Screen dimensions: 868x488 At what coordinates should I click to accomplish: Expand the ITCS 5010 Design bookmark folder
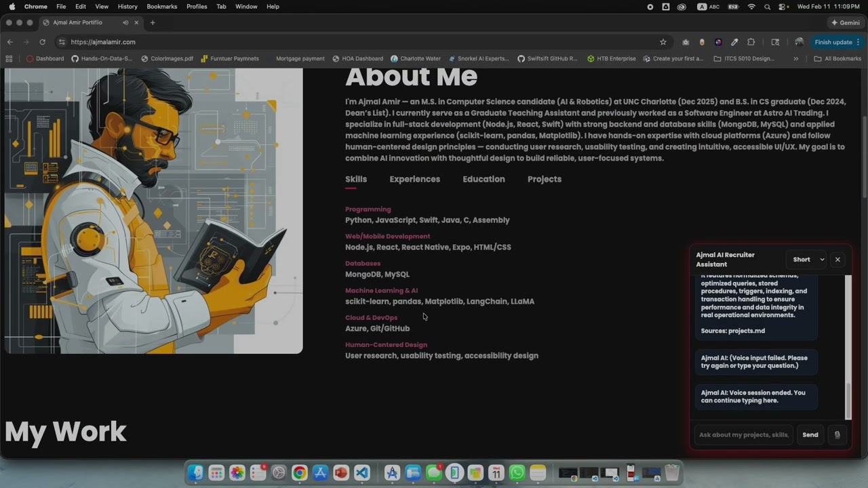point(744,58)
